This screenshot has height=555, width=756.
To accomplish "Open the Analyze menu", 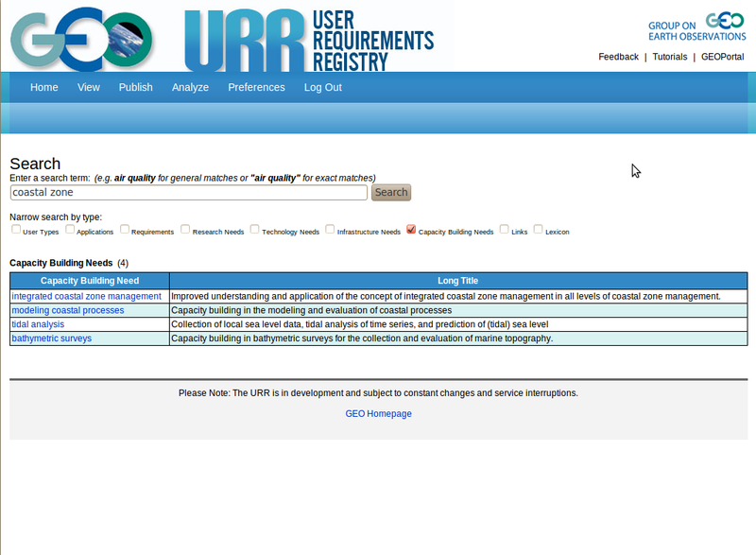I will pos(190,87).
